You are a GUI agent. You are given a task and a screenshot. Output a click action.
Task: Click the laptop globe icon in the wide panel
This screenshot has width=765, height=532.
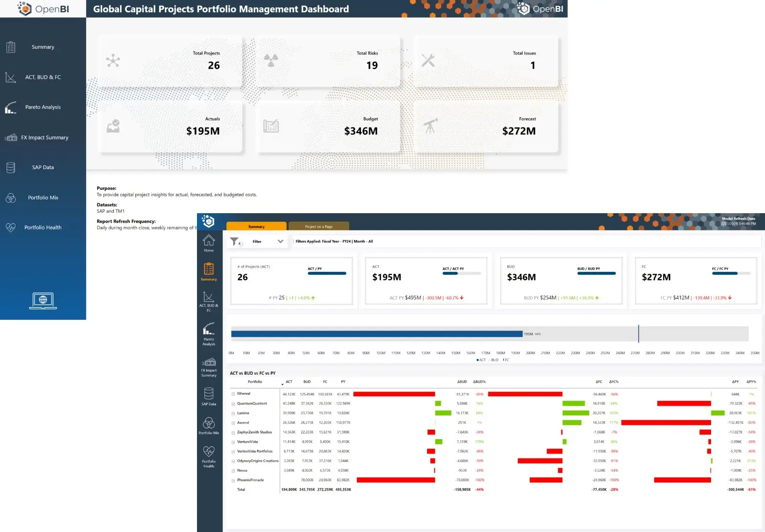(x=43, y=301)
